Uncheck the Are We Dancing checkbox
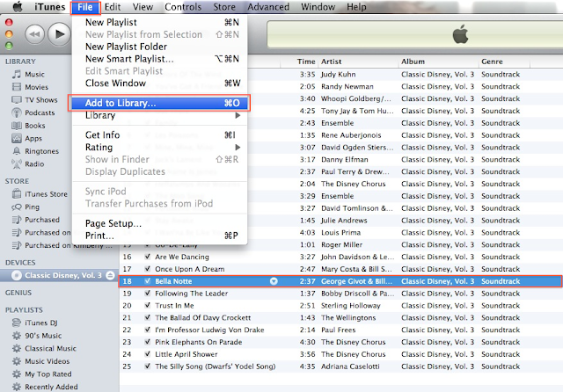Image resolution: width=563 pixels, height=392 pixels. click(x=147, y=257)
